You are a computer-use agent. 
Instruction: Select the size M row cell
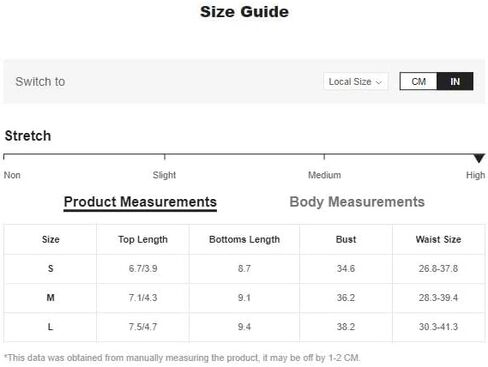coord(50,298)
